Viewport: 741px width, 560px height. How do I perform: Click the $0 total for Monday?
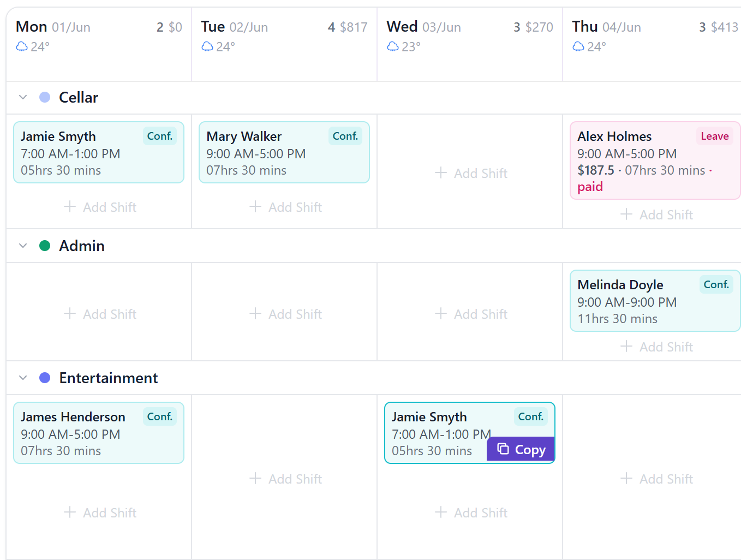[x=175, y=27]
